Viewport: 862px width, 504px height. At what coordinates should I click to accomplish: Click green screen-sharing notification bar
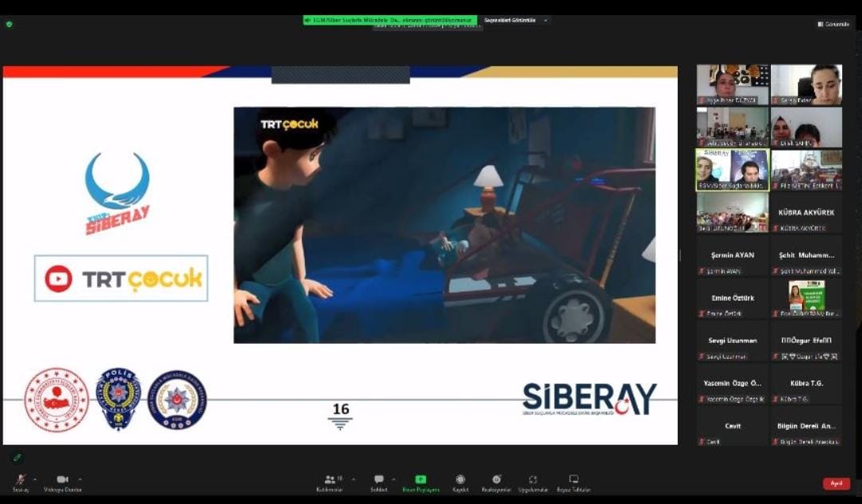coord(389,20)
